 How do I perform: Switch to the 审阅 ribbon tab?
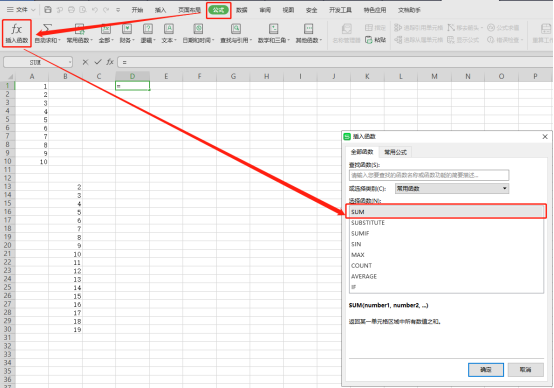[265, 10]
